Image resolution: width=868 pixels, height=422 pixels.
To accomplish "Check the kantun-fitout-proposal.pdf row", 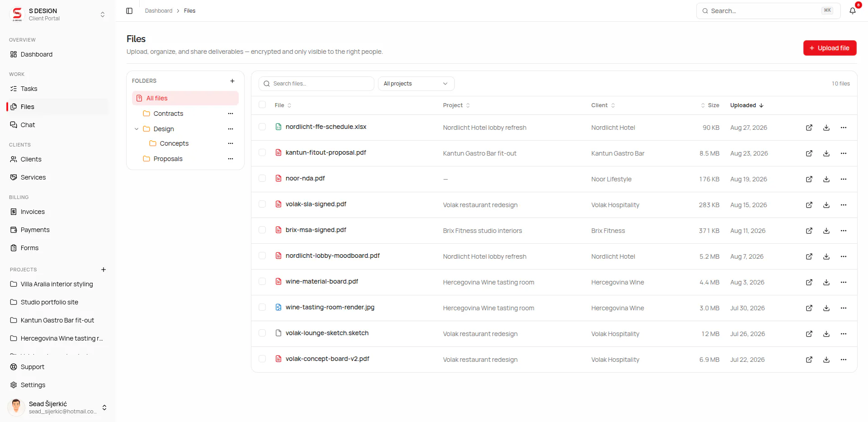I will tap(262, 152).
